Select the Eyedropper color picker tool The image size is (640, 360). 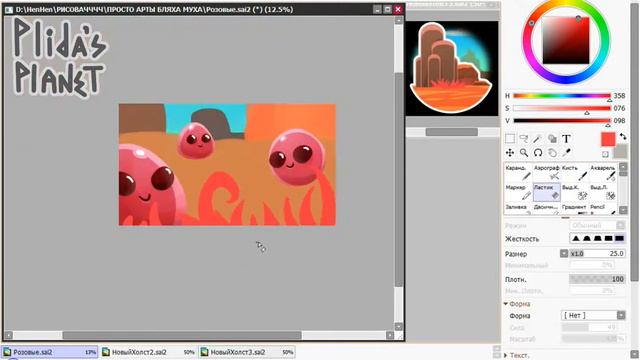pos(566,153)
